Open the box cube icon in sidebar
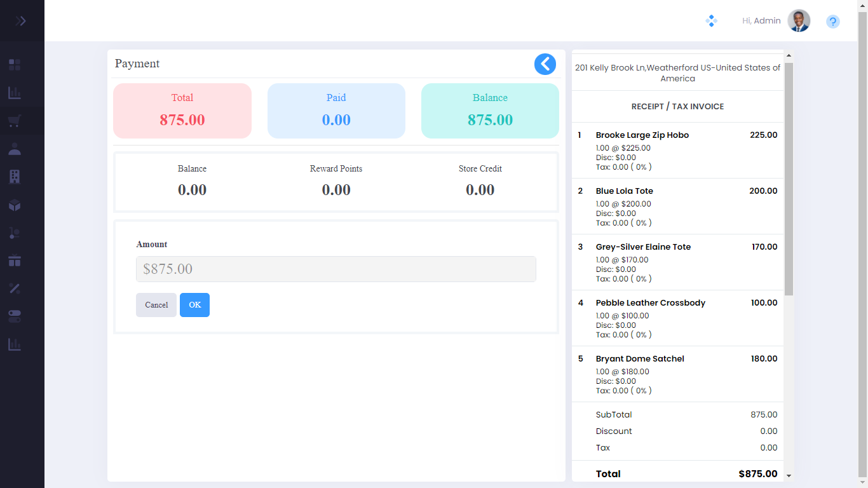Image resolution: width=868 pixels, height=488 pixels. 15,205
